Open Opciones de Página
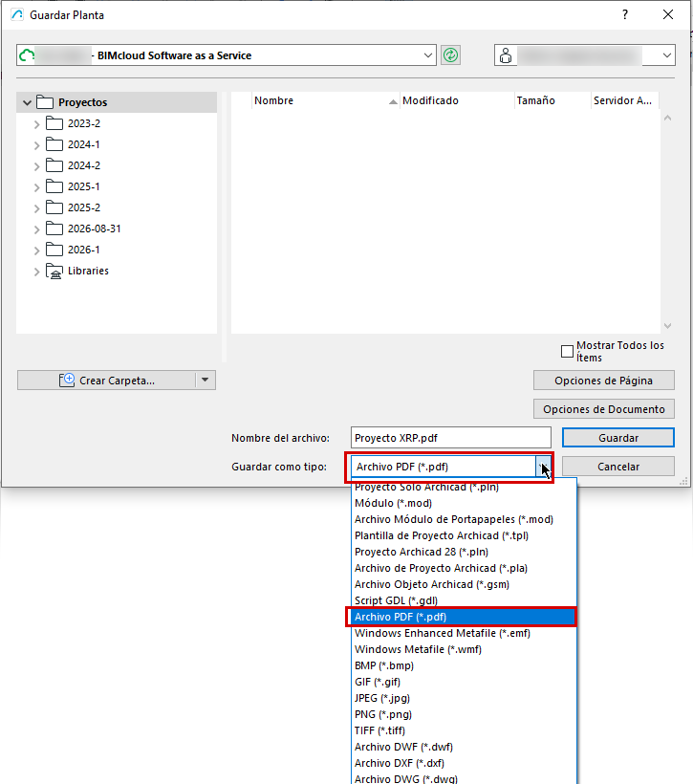This screenshot has height=784, width=693. click(x=603, y=381)
